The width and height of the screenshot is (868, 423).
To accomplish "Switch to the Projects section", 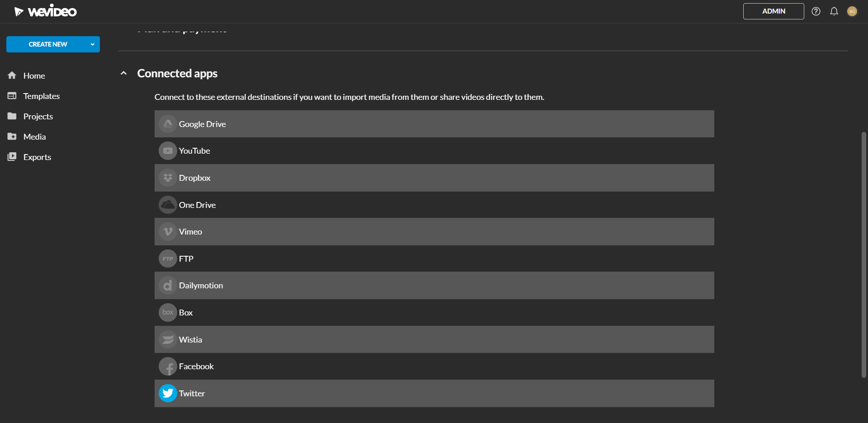I will (x=38, y=116).
